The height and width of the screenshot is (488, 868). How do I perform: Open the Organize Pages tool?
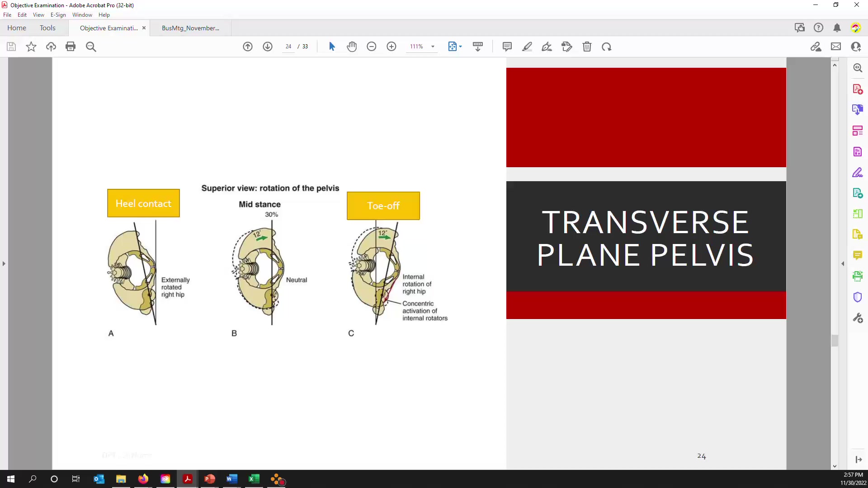[858, 130]
